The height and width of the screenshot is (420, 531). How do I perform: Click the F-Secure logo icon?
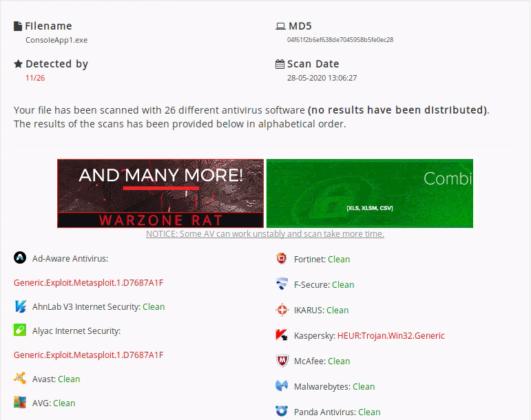click(x=282, y=284)
